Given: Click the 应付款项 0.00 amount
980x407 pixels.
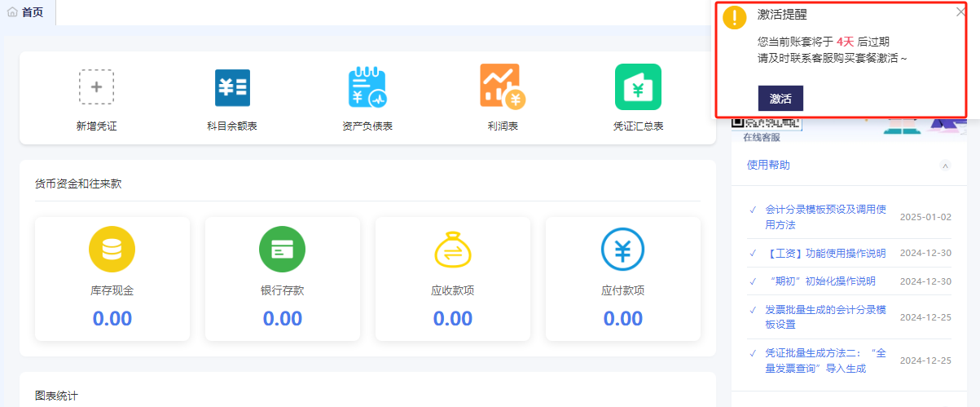Looking at the screenshot, I should pyautogui.click(x=623, y=318).
